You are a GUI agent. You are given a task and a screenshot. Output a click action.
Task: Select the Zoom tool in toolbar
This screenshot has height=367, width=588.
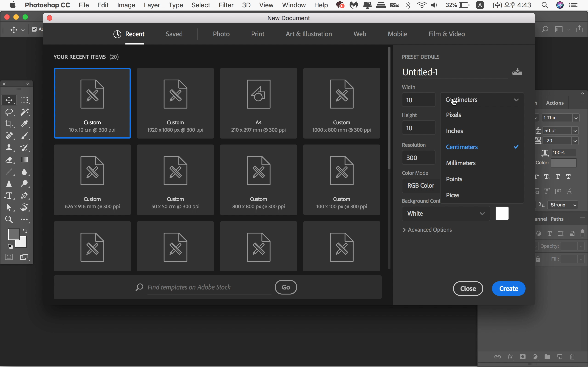pyautogui.click(x=9, y=219)
